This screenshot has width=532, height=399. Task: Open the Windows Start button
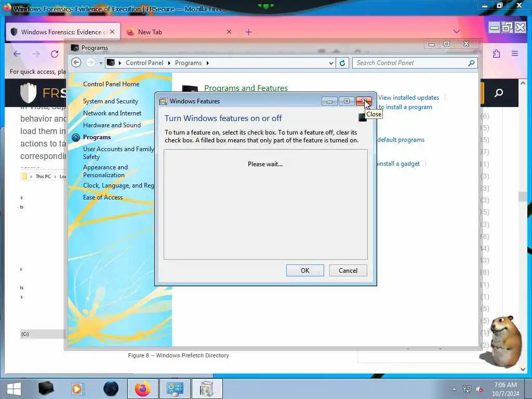pyautogui.click(x=14, y=389)
